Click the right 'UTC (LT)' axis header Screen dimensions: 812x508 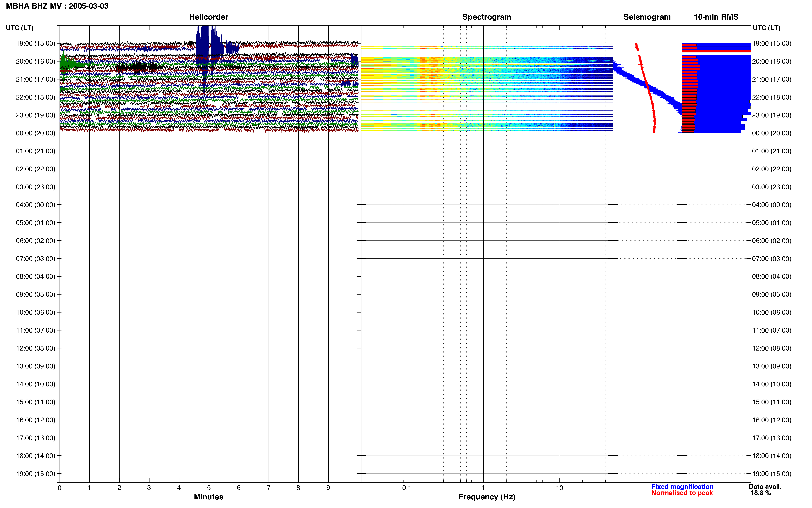(x=766, y=28)
